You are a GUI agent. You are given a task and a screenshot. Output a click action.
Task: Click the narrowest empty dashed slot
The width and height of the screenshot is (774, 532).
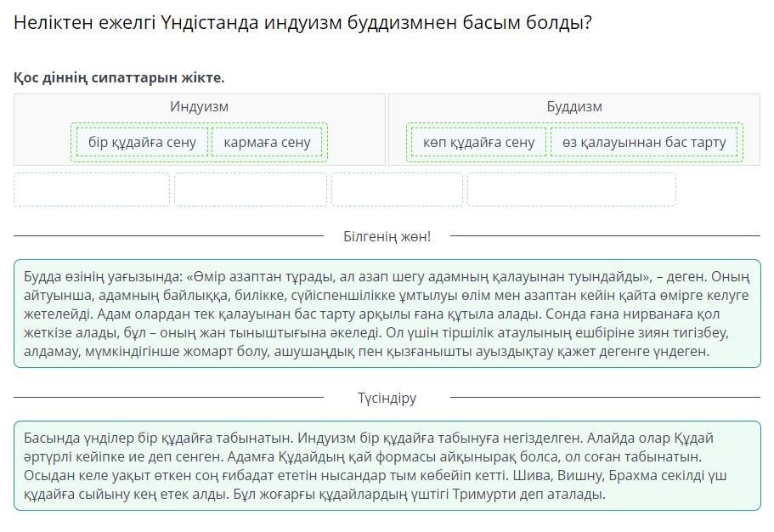pos(397,190)
